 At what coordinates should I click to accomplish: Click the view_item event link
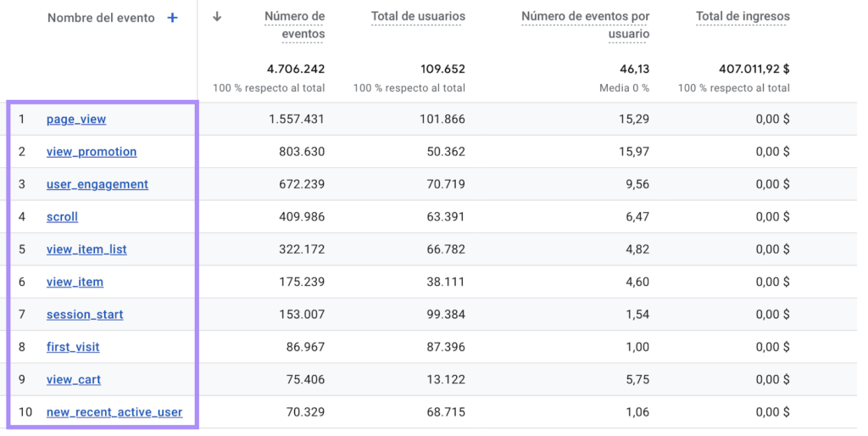tap(75, 282)
